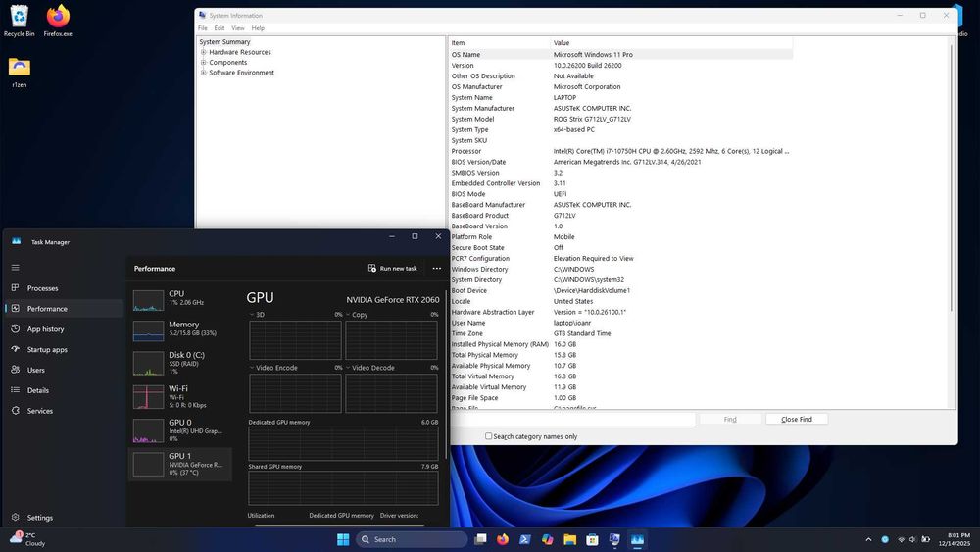Open the Details page in Task Manager

click(x=37, y=390)
